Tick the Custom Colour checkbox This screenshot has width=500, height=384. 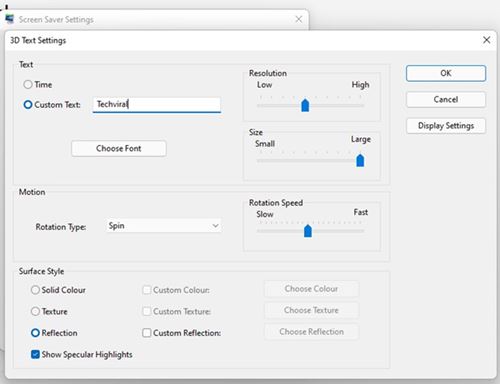point(146,290)
